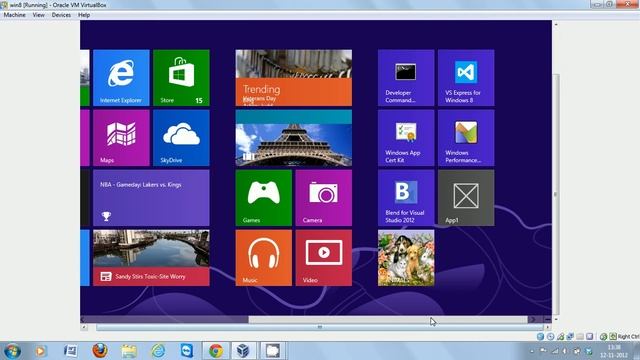Click the Start screen horizontal scrollbar thumb
Screen dimensions: 640x360
(x=388, y=320)
